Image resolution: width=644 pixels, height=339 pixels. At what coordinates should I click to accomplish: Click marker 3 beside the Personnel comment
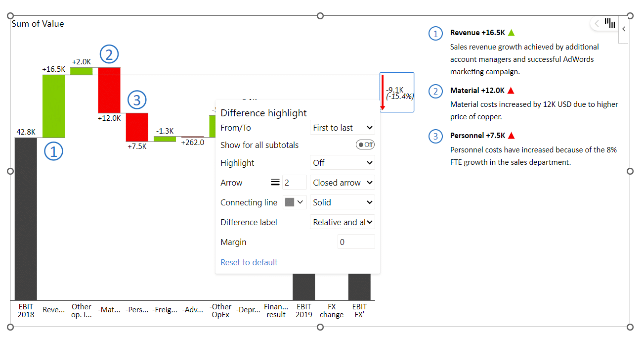click(435, 136)
